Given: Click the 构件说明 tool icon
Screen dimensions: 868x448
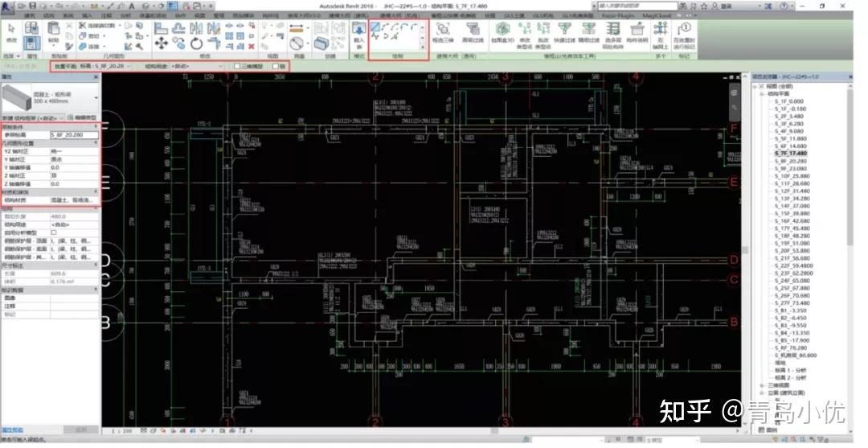Looking at the screenshot, I should coord(637,32).
